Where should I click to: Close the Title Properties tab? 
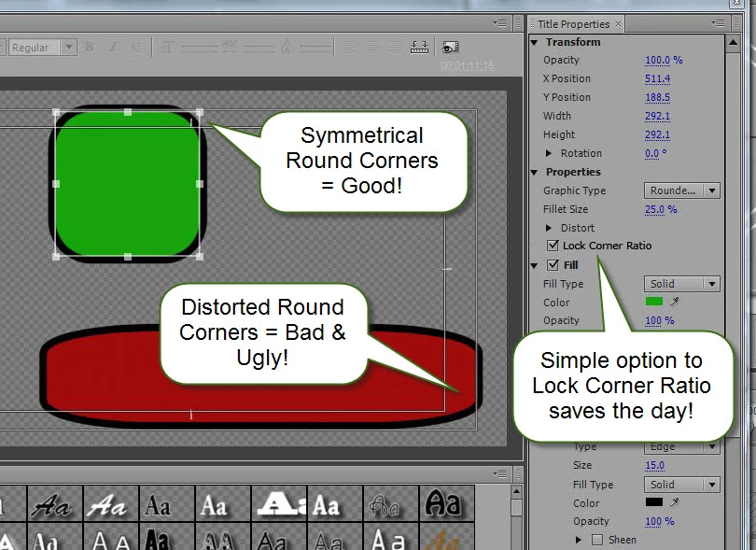[618, 23]
